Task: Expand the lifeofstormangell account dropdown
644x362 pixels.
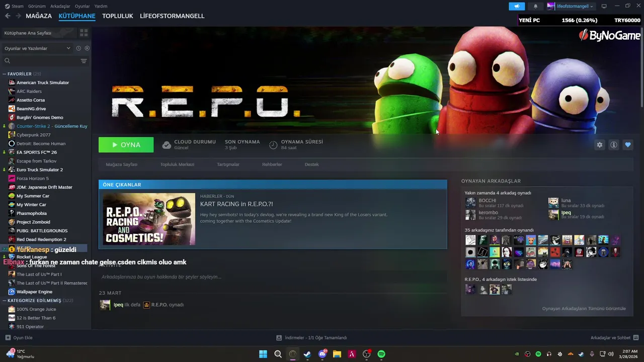Action: click(x=571, y=6)
